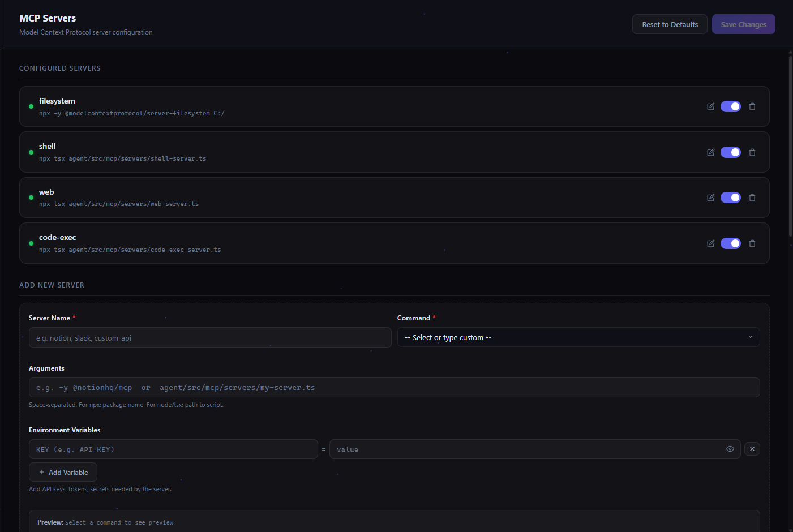Click the web-server.ts command text
The image size is (793, 532).
tap(119, 204)
